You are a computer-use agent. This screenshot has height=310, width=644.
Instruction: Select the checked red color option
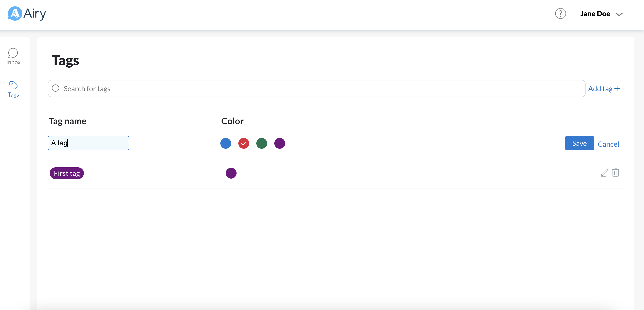point(244,143)
